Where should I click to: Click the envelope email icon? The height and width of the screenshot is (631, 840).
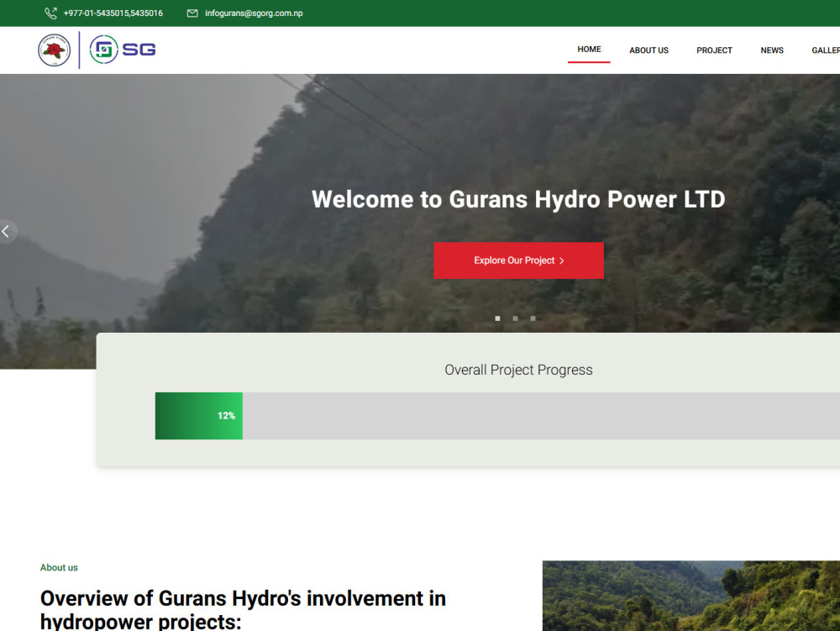(192, 13)
